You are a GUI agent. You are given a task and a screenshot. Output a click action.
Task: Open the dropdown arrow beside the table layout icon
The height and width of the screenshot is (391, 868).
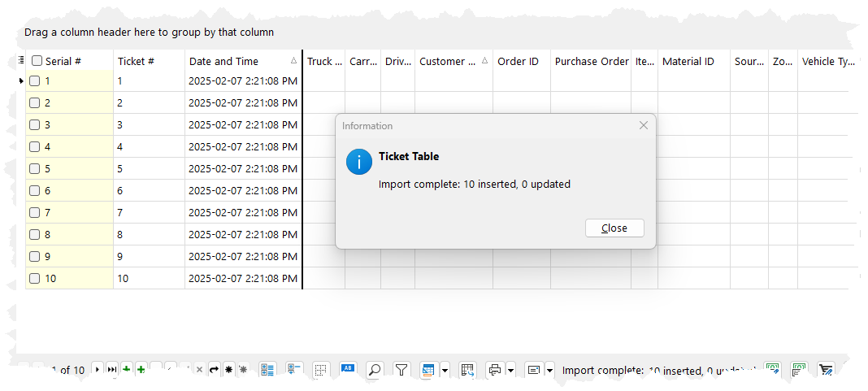click(445, 370)
